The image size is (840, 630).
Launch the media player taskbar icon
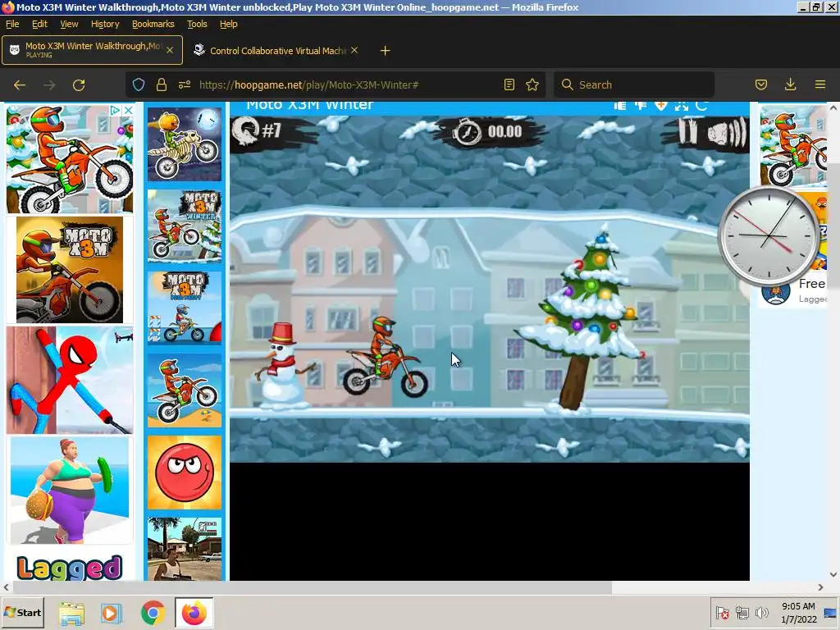point(112,613)
